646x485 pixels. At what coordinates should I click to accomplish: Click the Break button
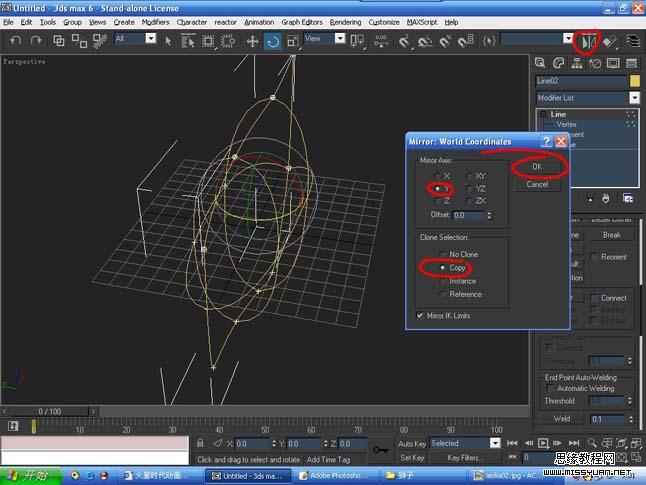coord(611,235)
